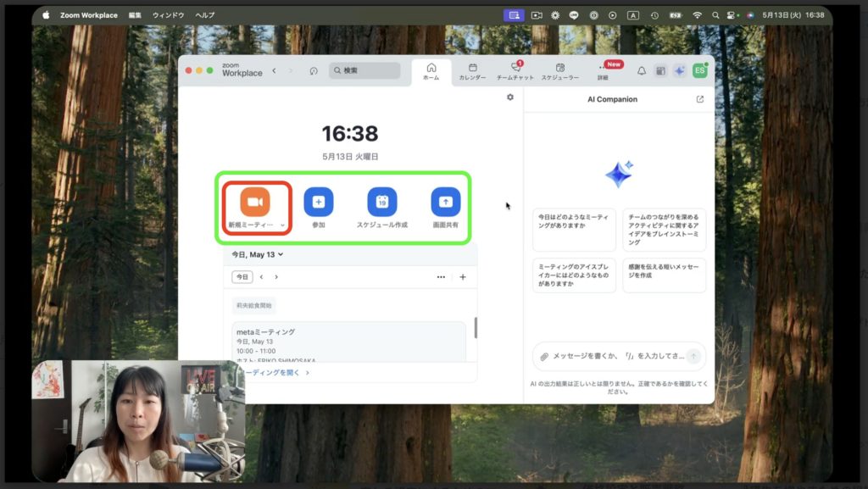The height and width of the screenshot is (489, 868).
Task: Click the attachment paperclip in the AI message box
Action: point(544,356)
